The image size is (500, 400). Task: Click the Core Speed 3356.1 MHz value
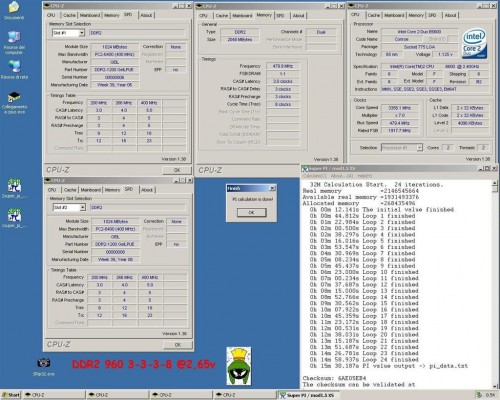(x=399, y=108)
